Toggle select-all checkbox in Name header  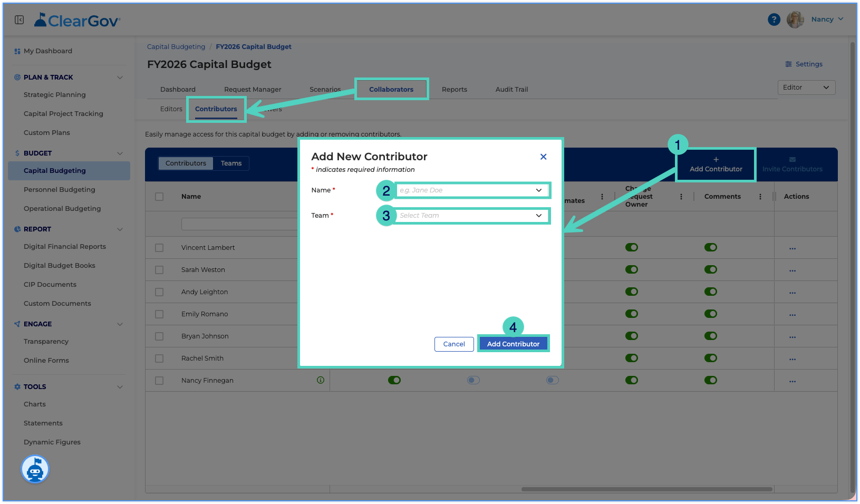159,197
